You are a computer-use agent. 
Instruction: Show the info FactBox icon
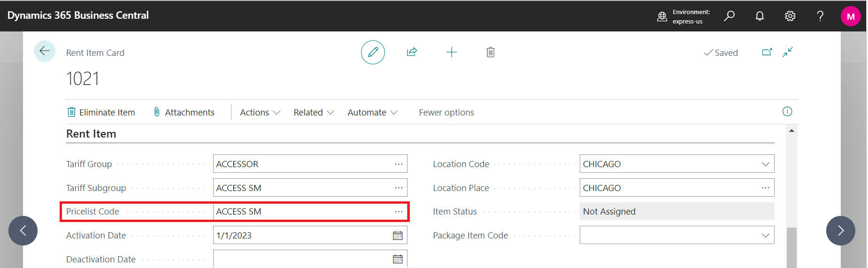[x=787, y=111]
